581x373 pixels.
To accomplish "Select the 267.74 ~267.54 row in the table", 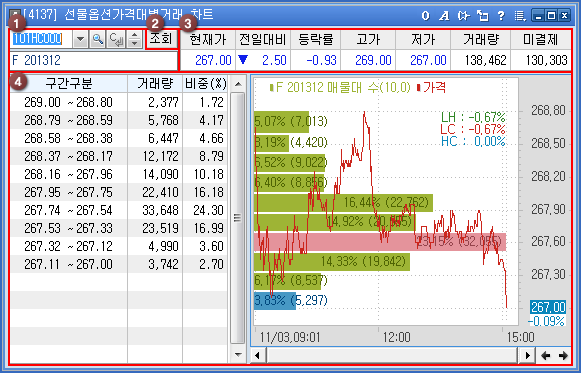I will pos(119,210).
